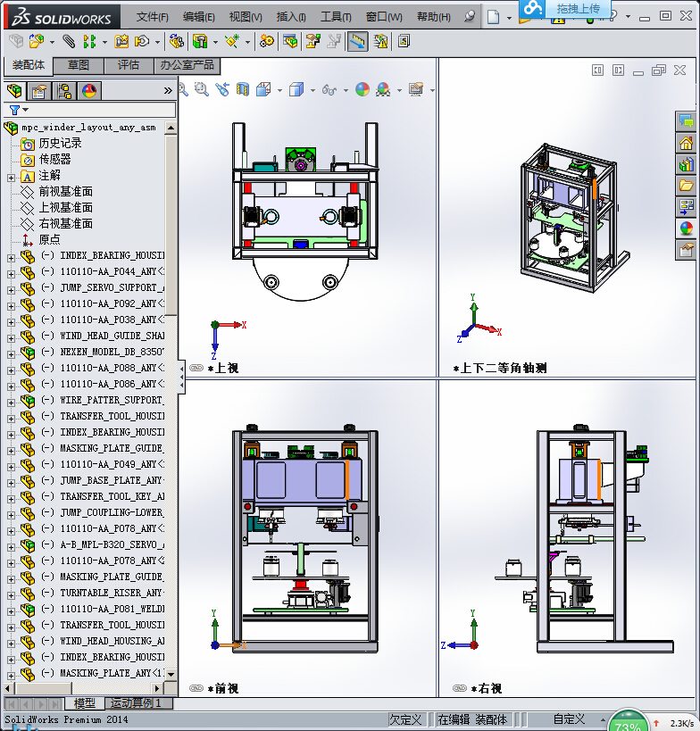Click the New Motion Study gear icon

click(267, 41)
